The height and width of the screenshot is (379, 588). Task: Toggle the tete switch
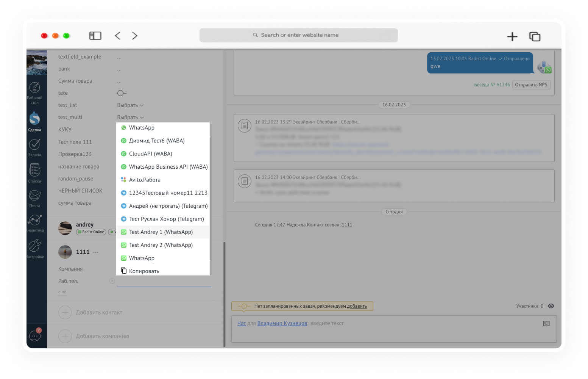tap(122, 93)
